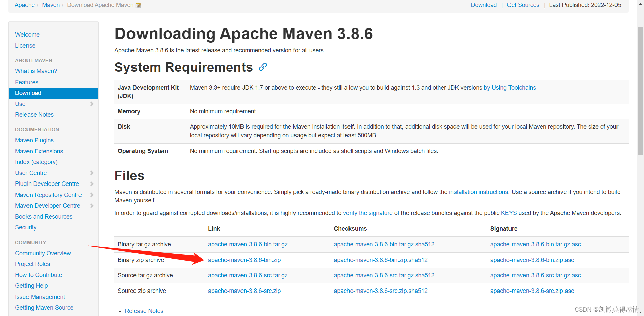Download apache-maven-3.8.6-src.zip
The width and height of the screenshot is (644, 316).
point(244,291)
